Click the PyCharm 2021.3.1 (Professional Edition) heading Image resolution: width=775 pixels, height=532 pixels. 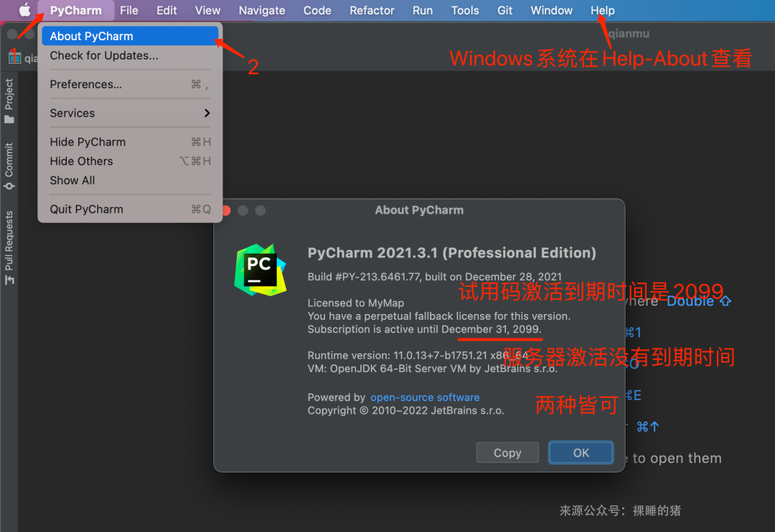(452, 253)
